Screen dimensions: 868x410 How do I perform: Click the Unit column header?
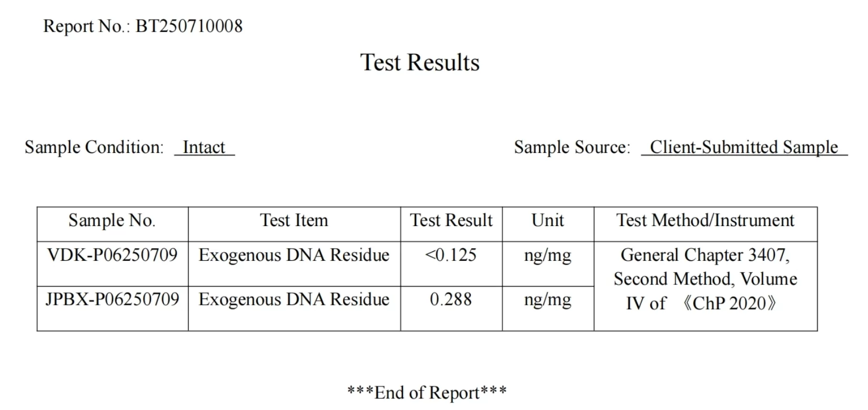[x=548, y=221]
